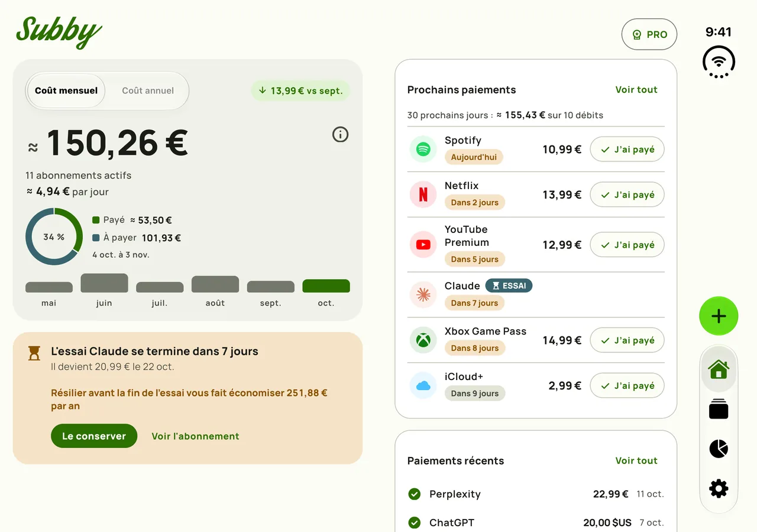Viewport: 757px width, 532px height.
Task: Open the pie chart statistics icon
Action: point(719,449)
